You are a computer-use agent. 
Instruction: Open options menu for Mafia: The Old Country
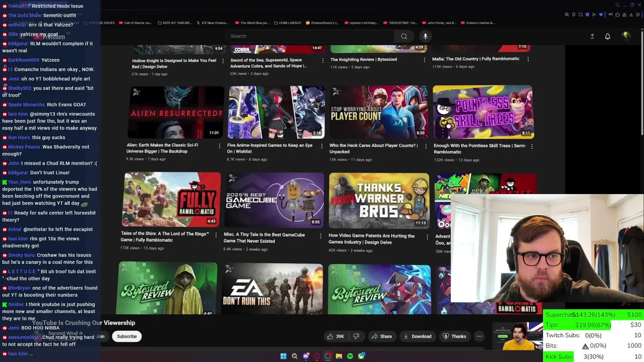[528, 59]
